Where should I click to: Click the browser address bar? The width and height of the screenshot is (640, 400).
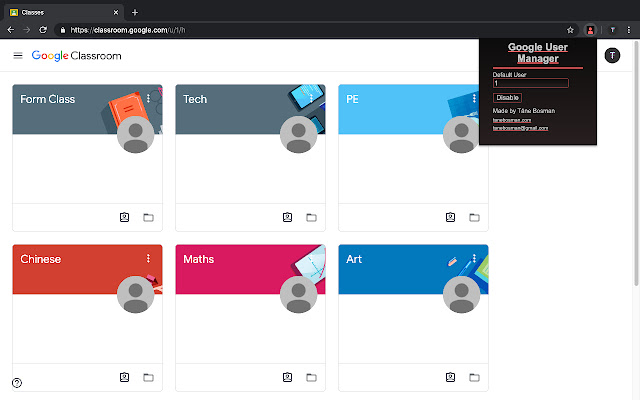(x=300, y=31)
